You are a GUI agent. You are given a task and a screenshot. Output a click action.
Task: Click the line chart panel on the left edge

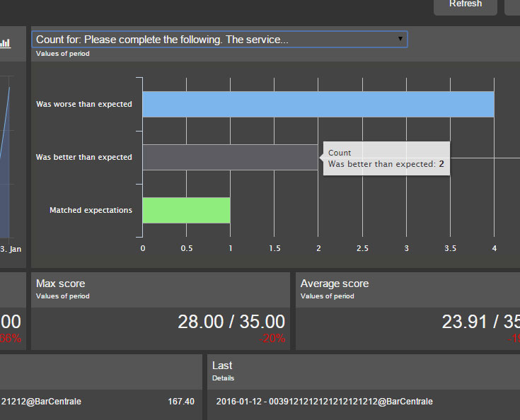tap(7, 156)
